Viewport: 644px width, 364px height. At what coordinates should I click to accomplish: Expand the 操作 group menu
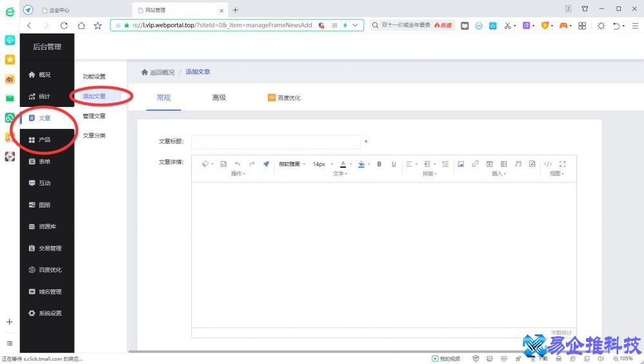coord(238,174)
